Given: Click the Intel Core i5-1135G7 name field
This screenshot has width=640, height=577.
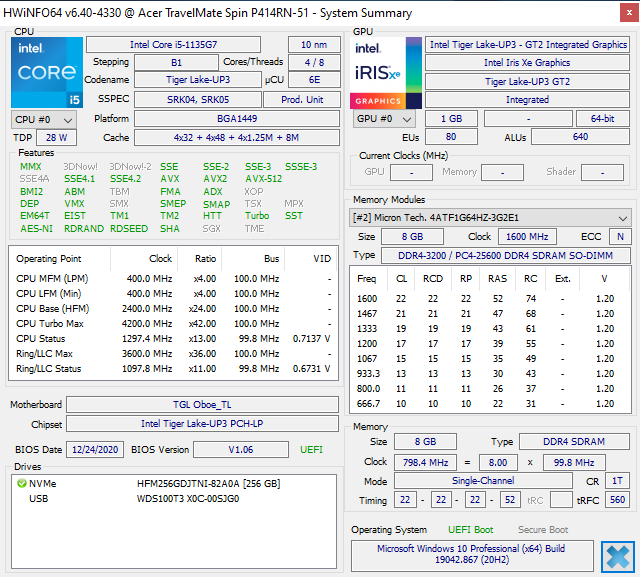Looking at the screenshot, I should pos(183,44).
